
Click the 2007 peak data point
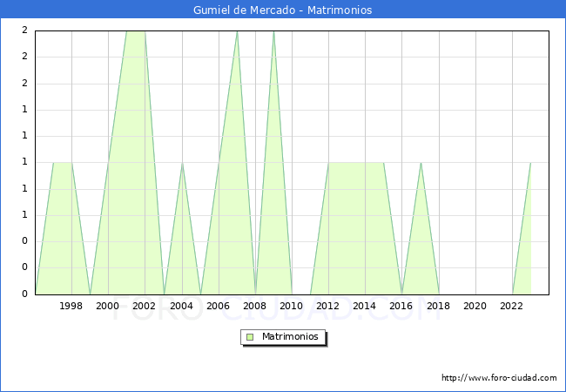pos(237,31)
